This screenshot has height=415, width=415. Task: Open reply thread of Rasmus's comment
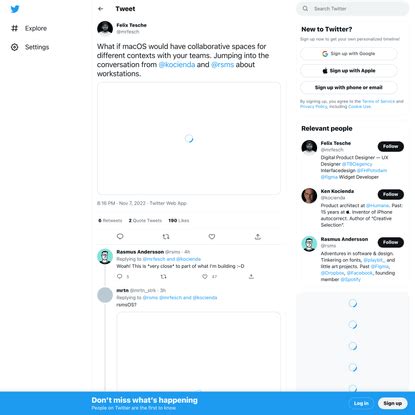(120, 276)
